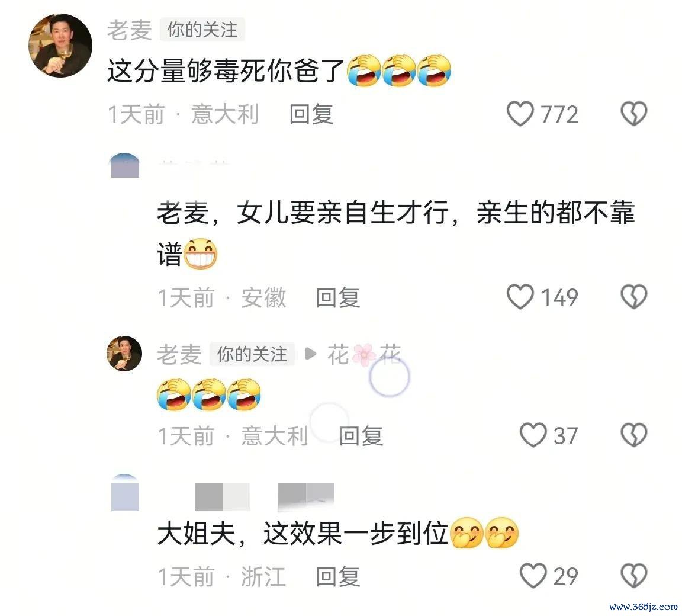682x616 pixels.
Task: Tap 你的关注 badge in the reply thread
Action: pyautogui.click(x=252, y=354)
